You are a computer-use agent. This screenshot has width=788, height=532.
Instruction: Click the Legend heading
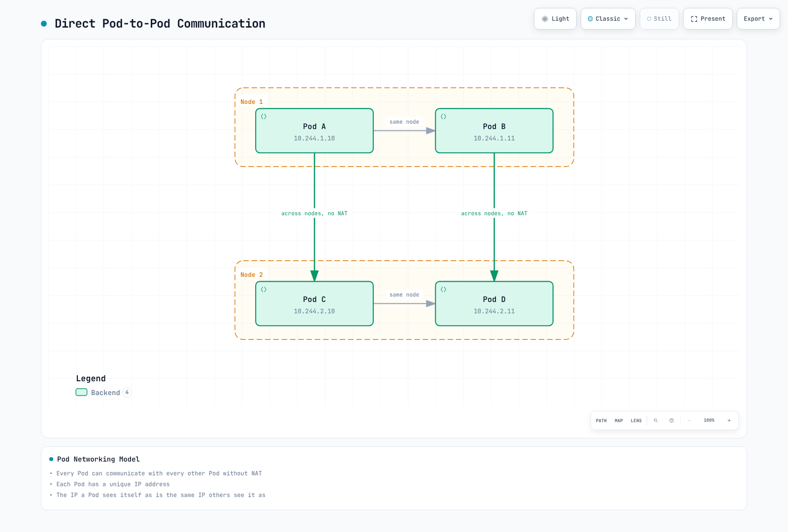[x=91, y=378]
